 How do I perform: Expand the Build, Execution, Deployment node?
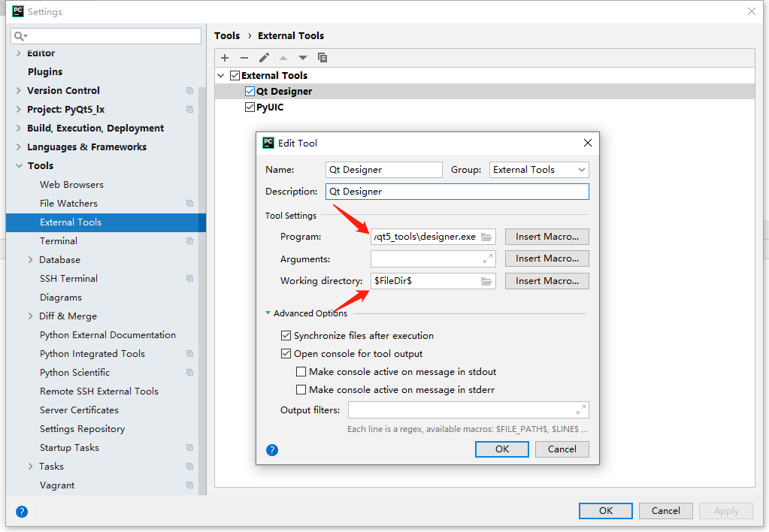[x=19, y=128]
